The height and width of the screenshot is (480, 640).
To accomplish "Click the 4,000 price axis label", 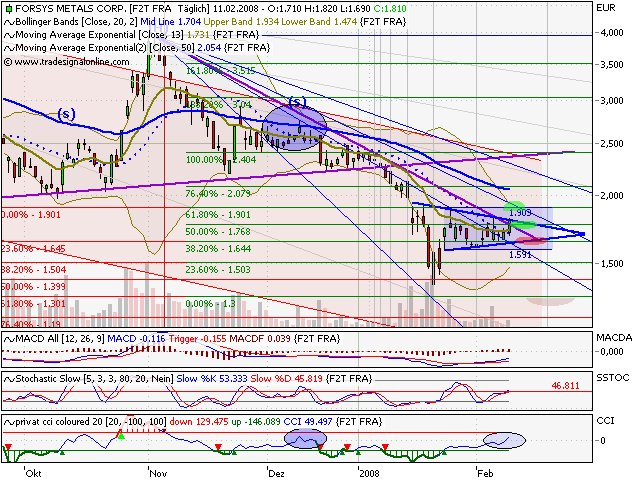I will 611,33.
